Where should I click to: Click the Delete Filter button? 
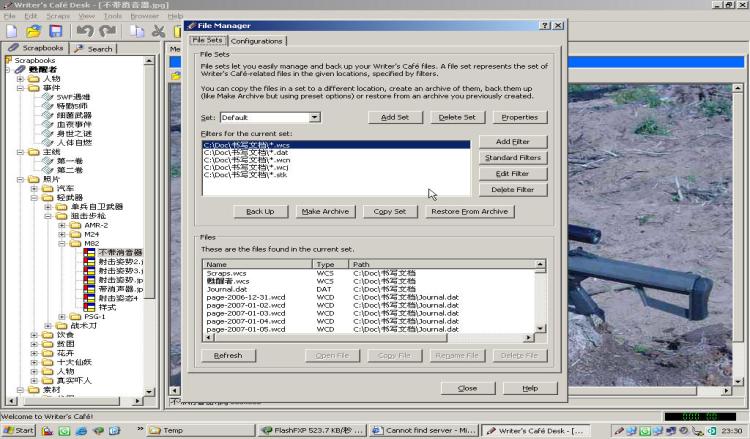tap(513, 189)
